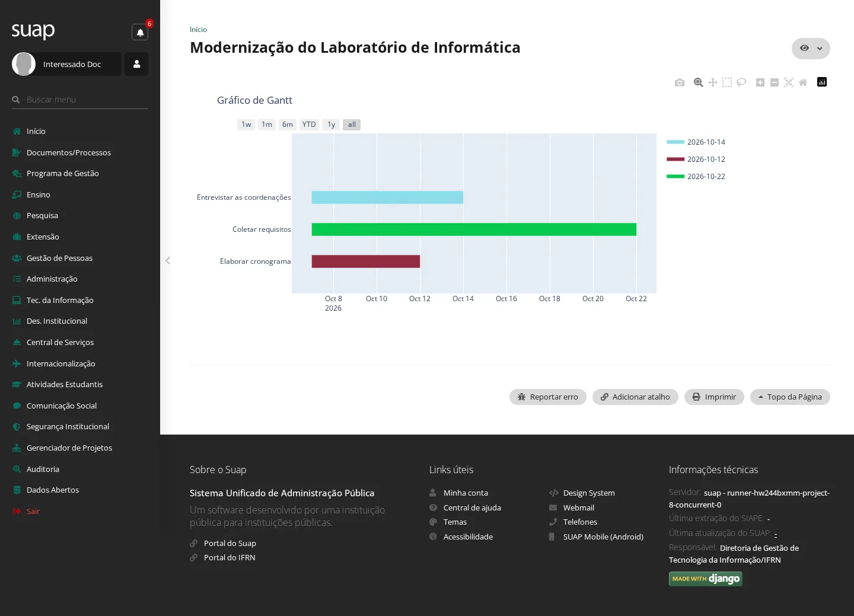The height and width of the screenshot is (616, 854).
Task: Open the eye visibility options button
Action: (804, 49)
